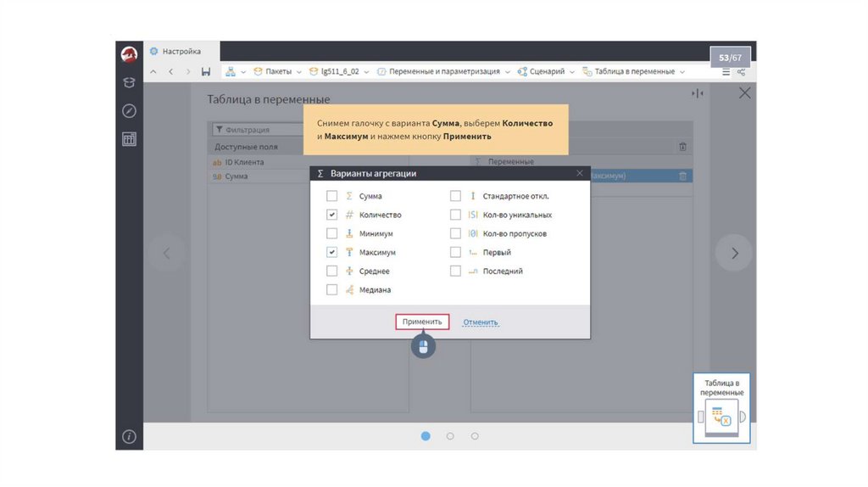Click the Кол-во пропусков icon
Viewport: 868px width, 487px height.
(x=473, y=233)
